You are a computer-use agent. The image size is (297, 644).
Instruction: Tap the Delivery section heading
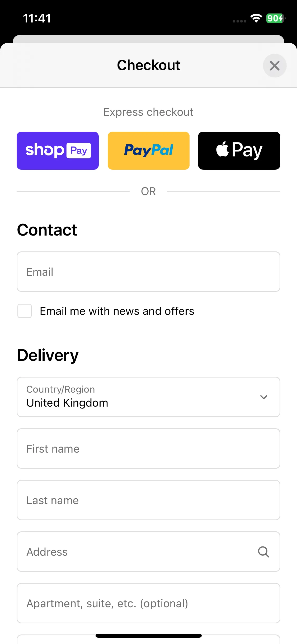[48, 355]
